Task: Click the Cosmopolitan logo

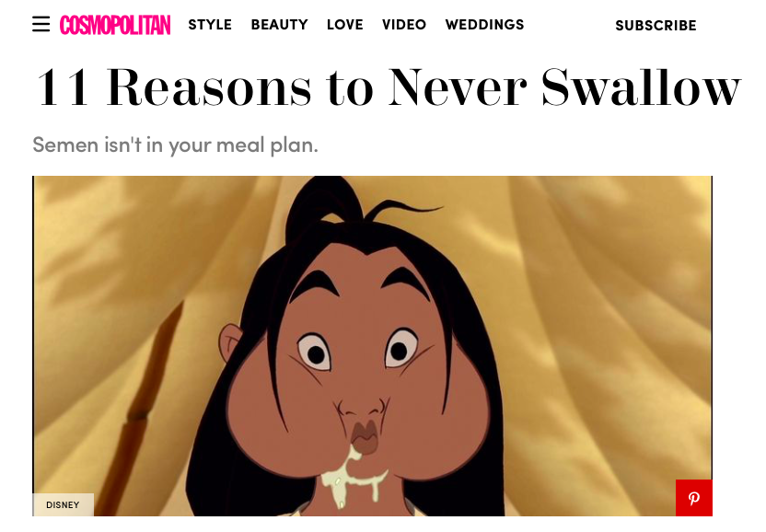Action: tap(115, 25)
